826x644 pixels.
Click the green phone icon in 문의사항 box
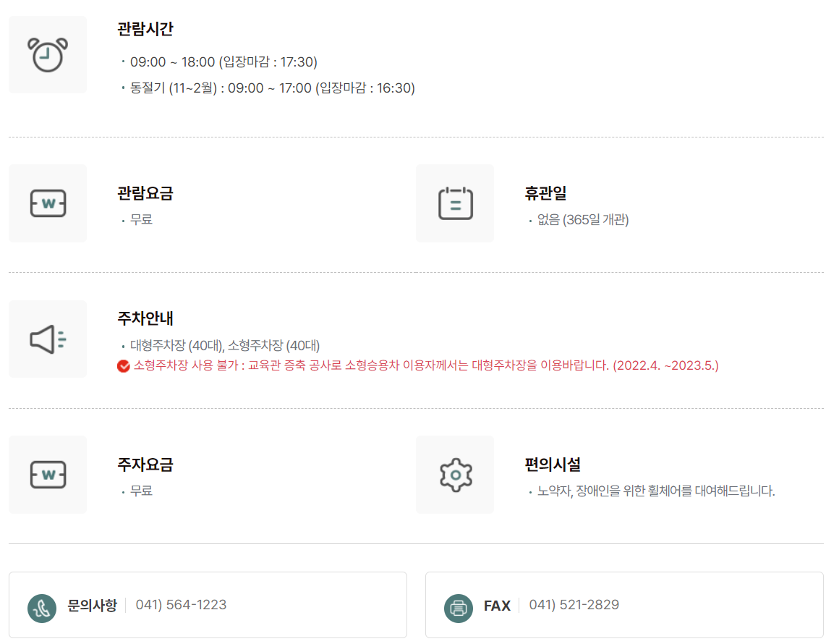pos(42,608)
